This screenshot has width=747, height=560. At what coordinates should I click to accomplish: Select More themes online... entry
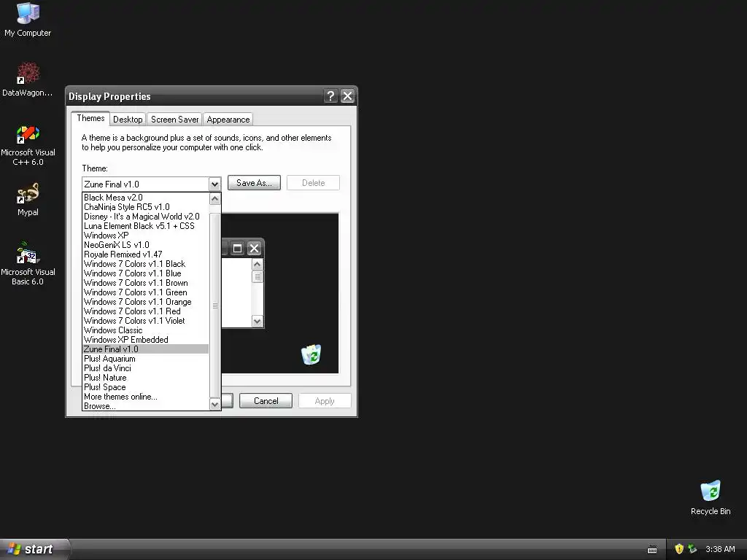click(146, 397)
